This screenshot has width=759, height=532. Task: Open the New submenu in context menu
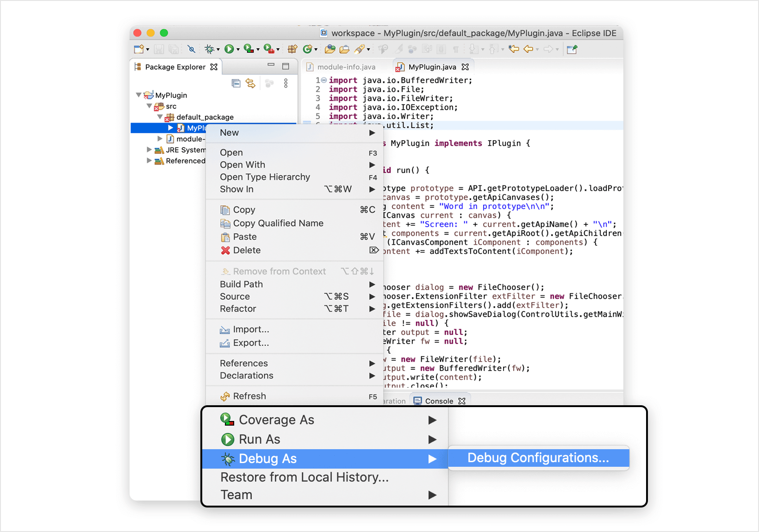pyautogui.click(x=294, y=133)
